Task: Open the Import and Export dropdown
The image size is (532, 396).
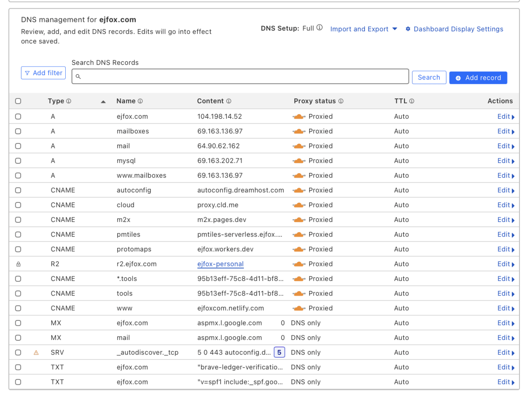Action: pos(363,29)
